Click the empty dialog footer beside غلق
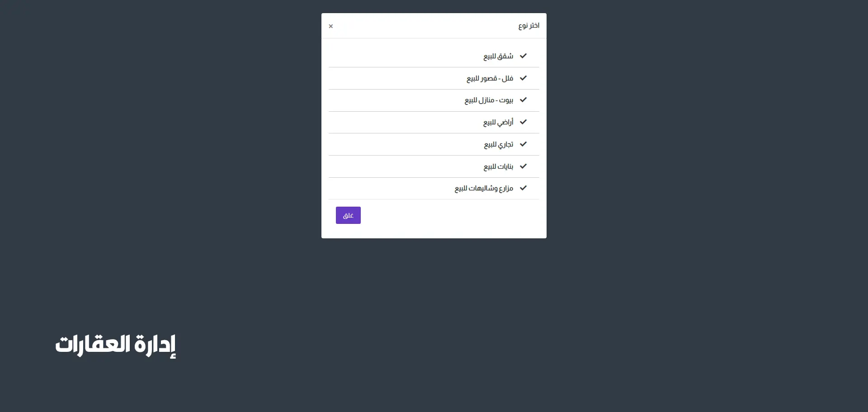This screenshot has width=868, height=412. [452, 216]
